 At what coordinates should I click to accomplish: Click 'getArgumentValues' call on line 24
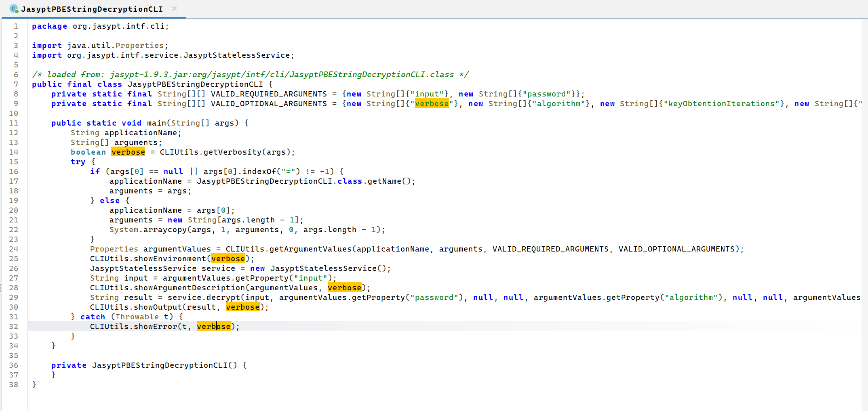[x=311, y=249]
